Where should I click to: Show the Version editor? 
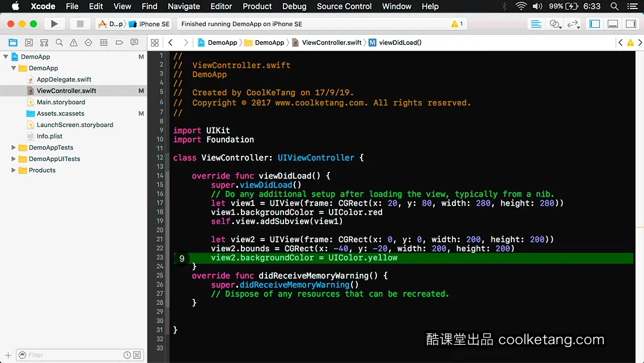[x=573, y=24]
